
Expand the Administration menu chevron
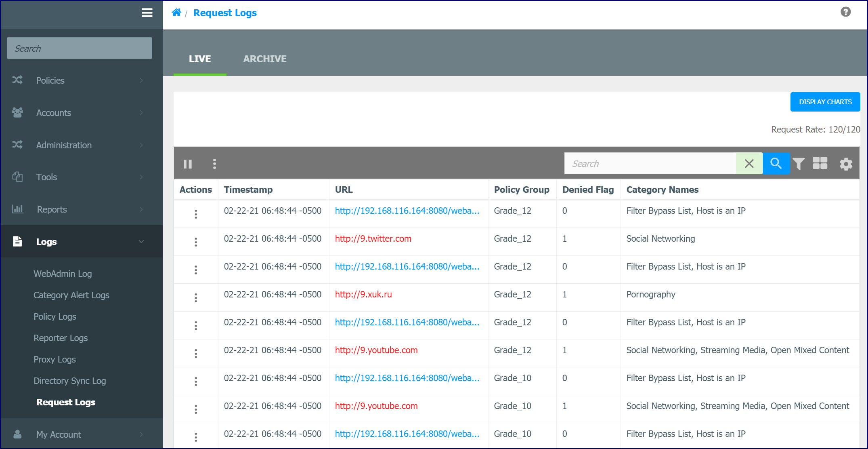141,145
